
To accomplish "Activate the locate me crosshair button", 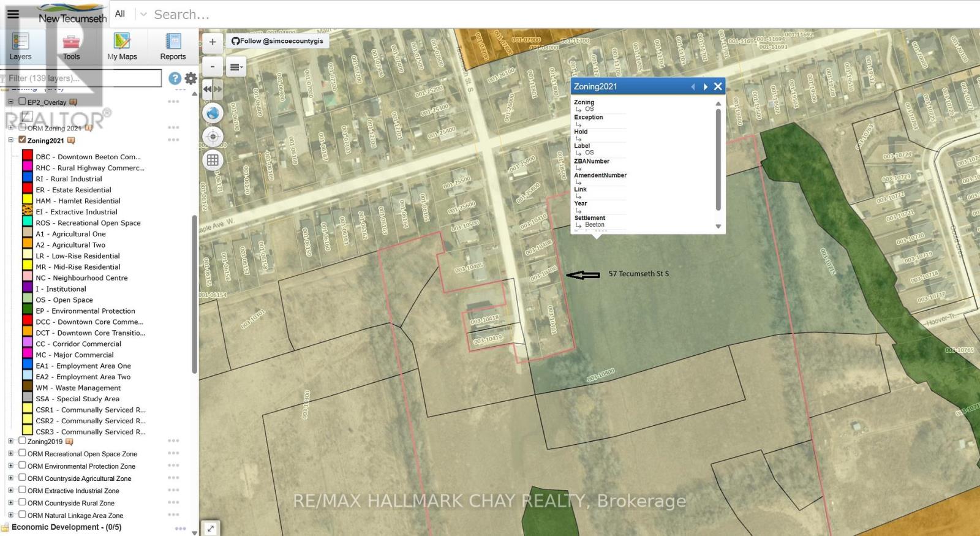I will click(x=213, y=137).
